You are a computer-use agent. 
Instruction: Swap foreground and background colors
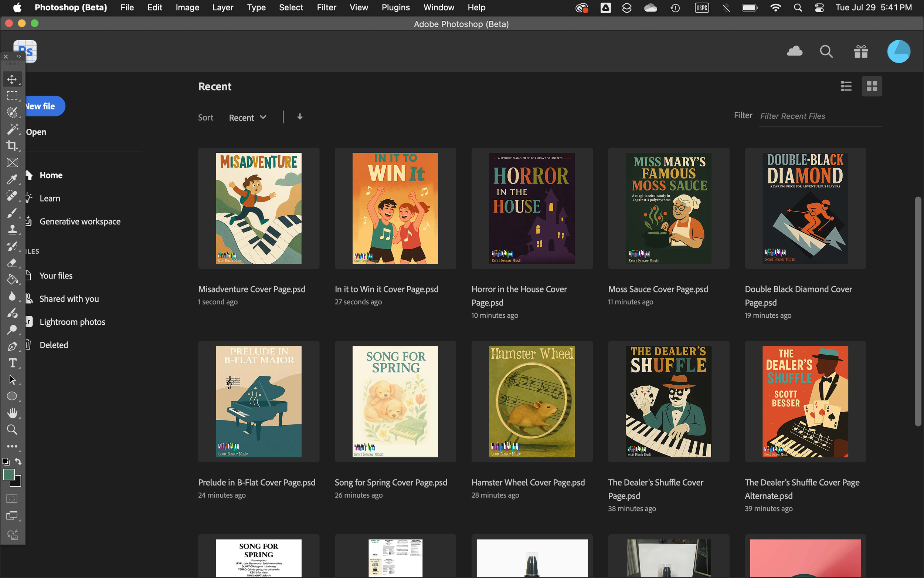pyautogui.click(x=18, y=462)
